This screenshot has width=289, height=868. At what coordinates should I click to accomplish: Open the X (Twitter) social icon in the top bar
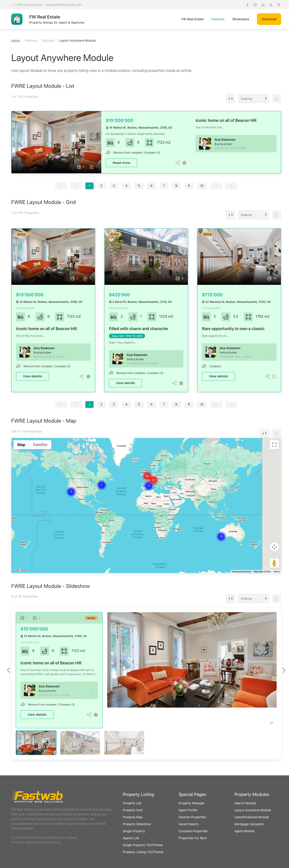tap(271, 5)
